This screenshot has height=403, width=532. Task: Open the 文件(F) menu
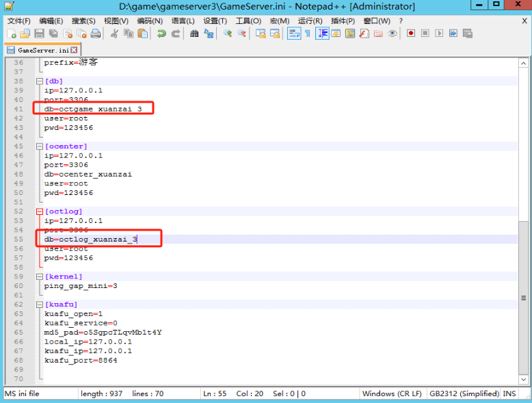pos(19,21)
